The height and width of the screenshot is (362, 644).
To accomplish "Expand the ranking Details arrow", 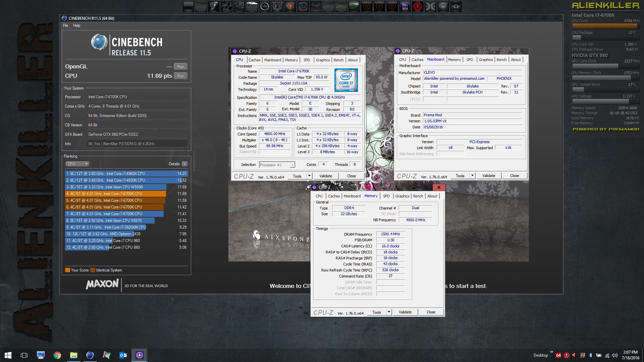I will (185, 164).
